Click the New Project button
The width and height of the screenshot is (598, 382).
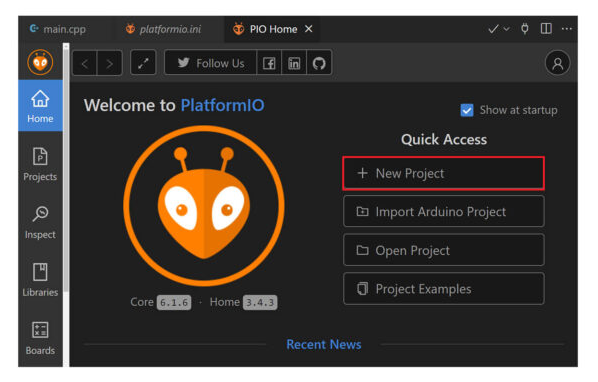[444, 173]
